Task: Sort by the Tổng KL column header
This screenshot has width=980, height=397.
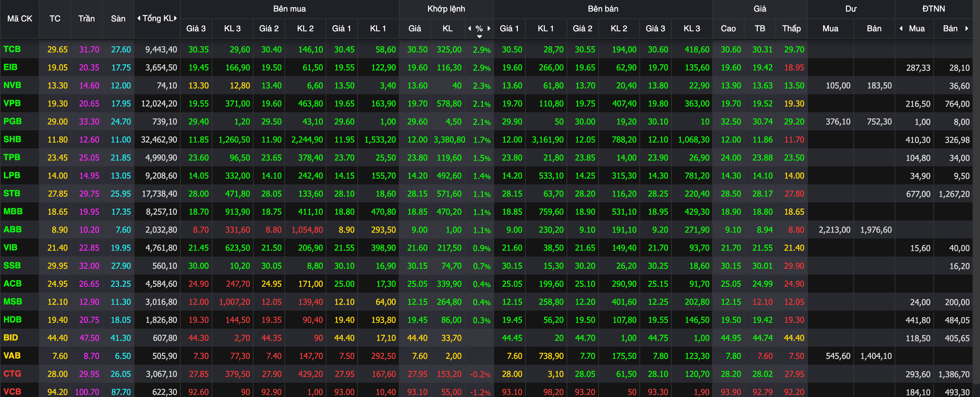Action: [158, 18]
